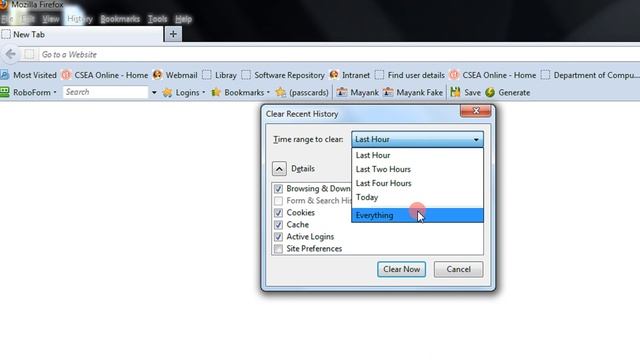Screen dimensions: 640x360
Task: Open Department of Computer bookmark
Action: pyautogui.click(x=590, y=75)
